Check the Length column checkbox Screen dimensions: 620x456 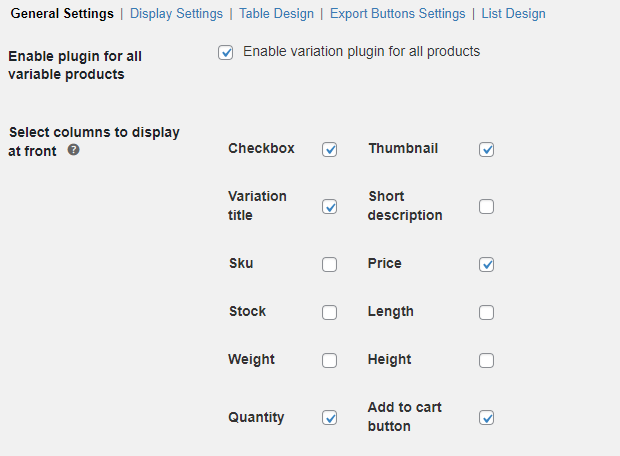[x=486, y=312]
